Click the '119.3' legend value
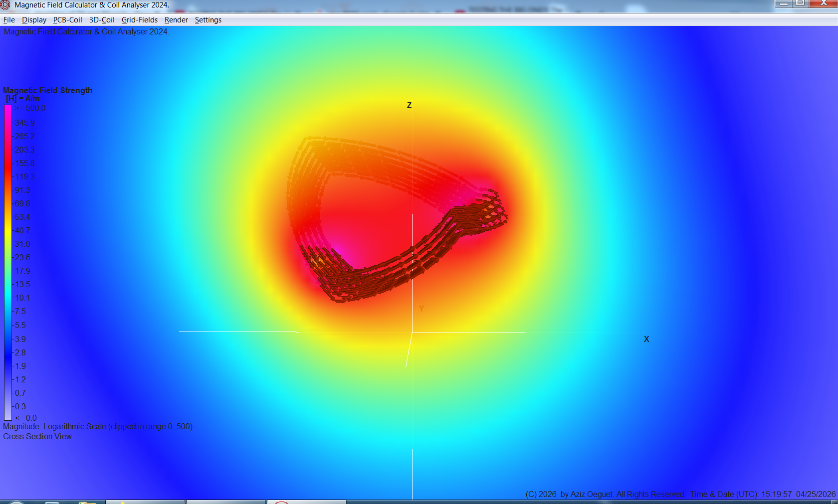The width and height of the screenshot is (838, 504). click(x=25, y=176)
